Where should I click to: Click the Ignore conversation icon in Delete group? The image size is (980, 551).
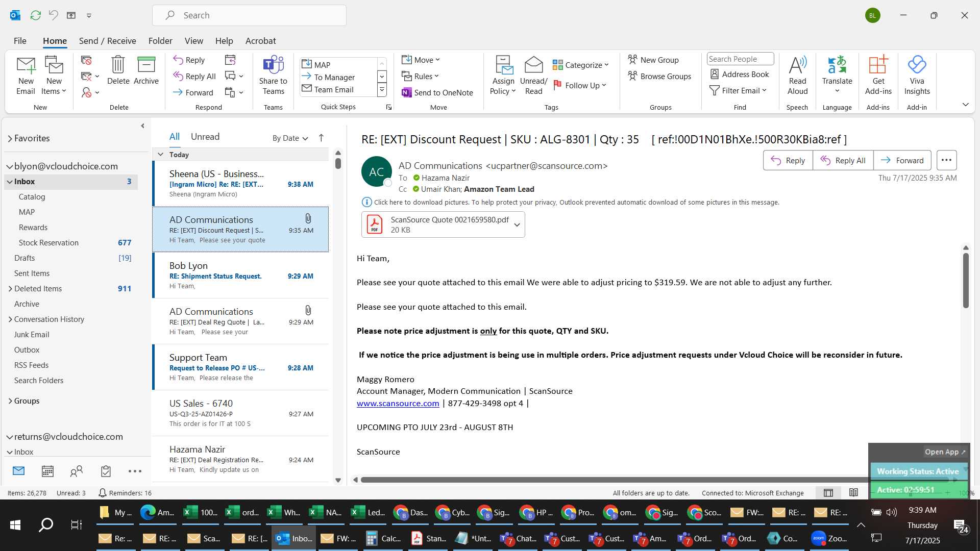pyautogui.click(x=86, y=60)
